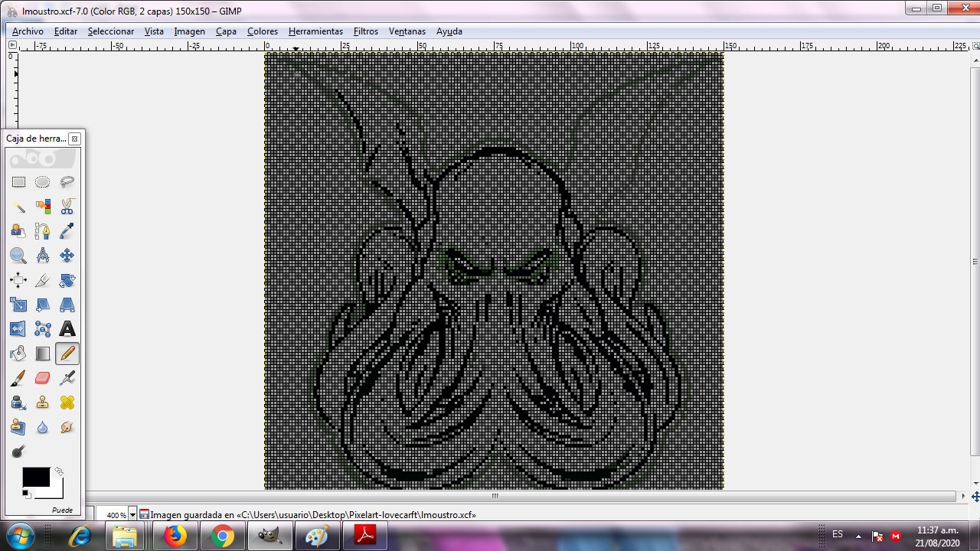Swap foreground and background colors arrow
The image size is (980, 551).
click(x=58, y=471)
